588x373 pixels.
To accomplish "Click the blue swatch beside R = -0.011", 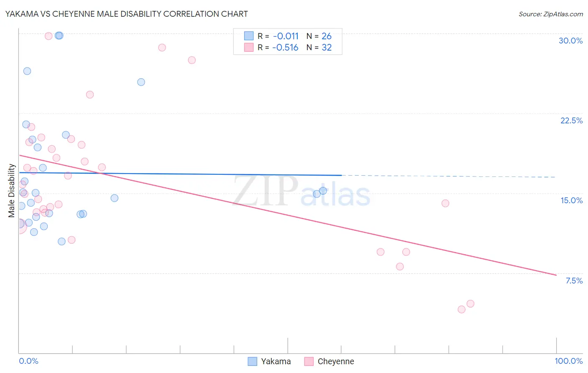I will click(249, 36).
